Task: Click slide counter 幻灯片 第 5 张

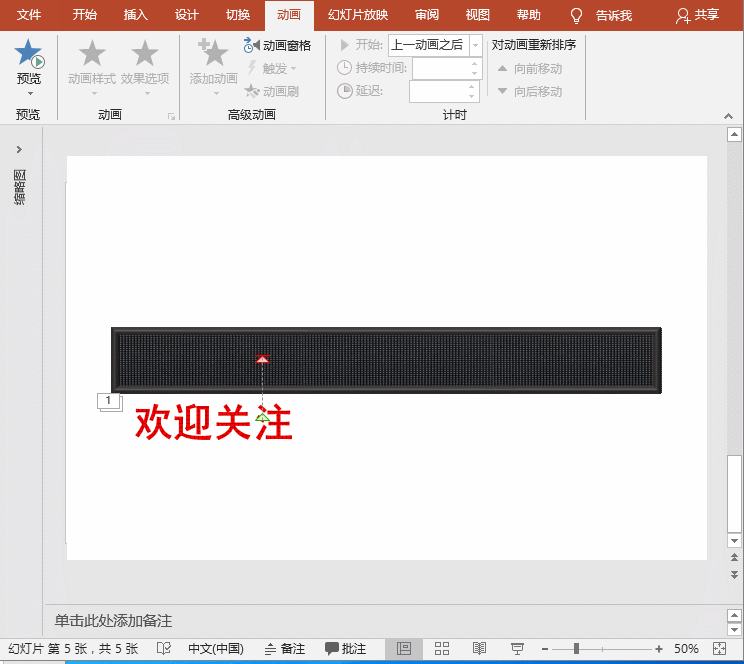Action: click(73, 648)
